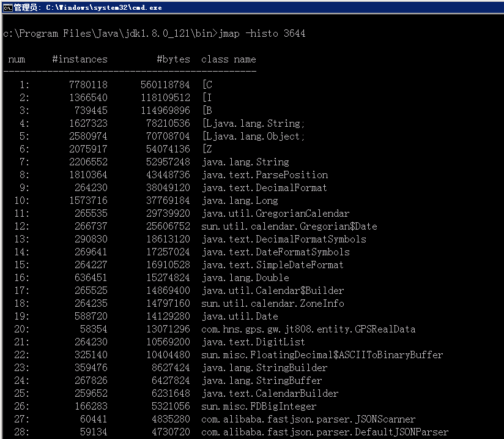Click 'java.text.DigitList' class name
This screenshot has width=504, height=439.
253,342
